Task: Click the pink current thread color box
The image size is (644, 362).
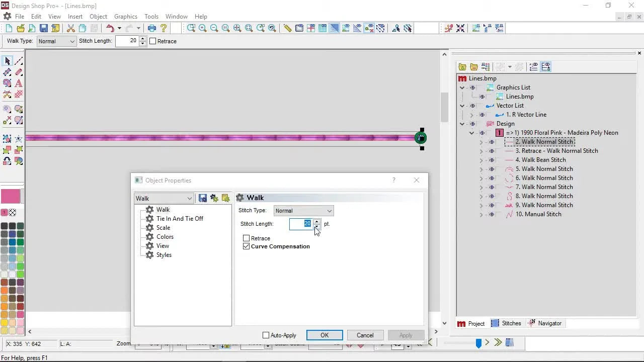Action: click(x=11, y=196)
